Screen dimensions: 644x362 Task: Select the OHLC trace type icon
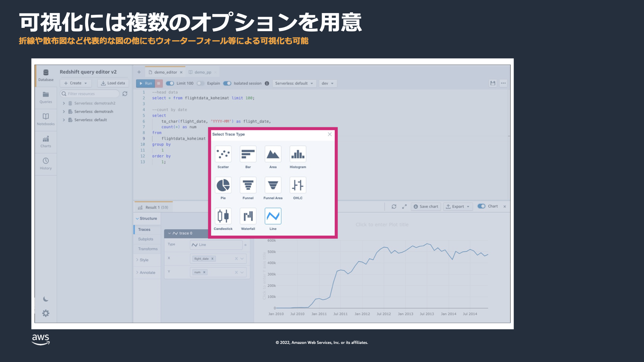pyautogui.click(x=298, y=185)
